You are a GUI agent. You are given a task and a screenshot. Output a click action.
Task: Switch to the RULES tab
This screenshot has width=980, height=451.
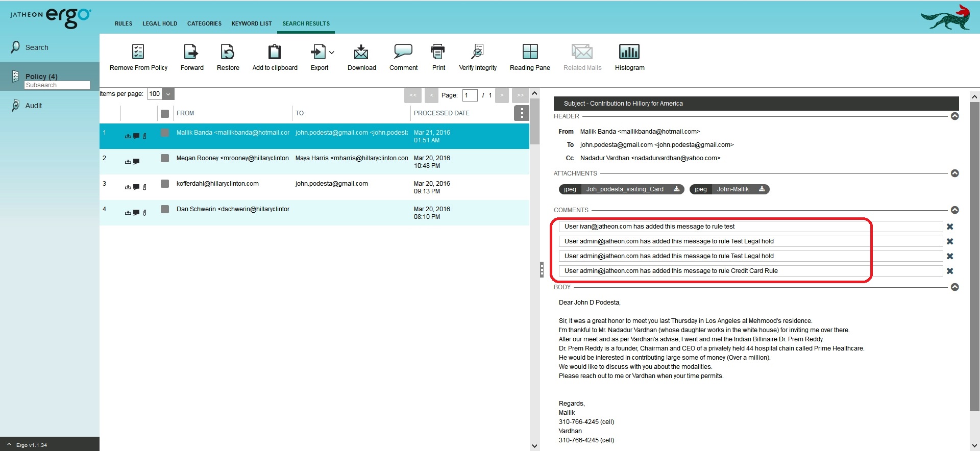(x=124, y=23)
